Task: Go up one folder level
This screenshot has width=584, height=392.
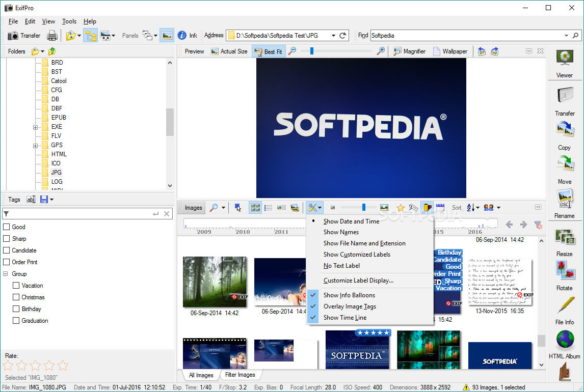Action: (52, 51)
